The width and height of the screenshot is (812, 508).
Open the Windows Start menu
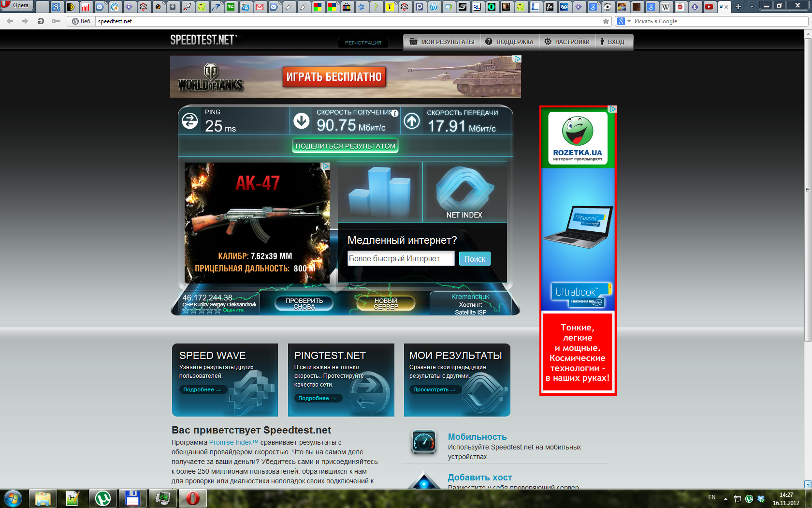point(13,498)
